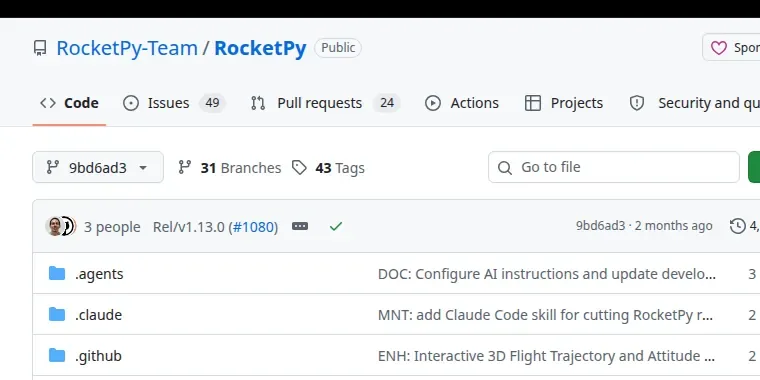The width and height of the screenshot is (760, 380).
Task: Click the Pull requests merge icon
Action: coord(258,103)
